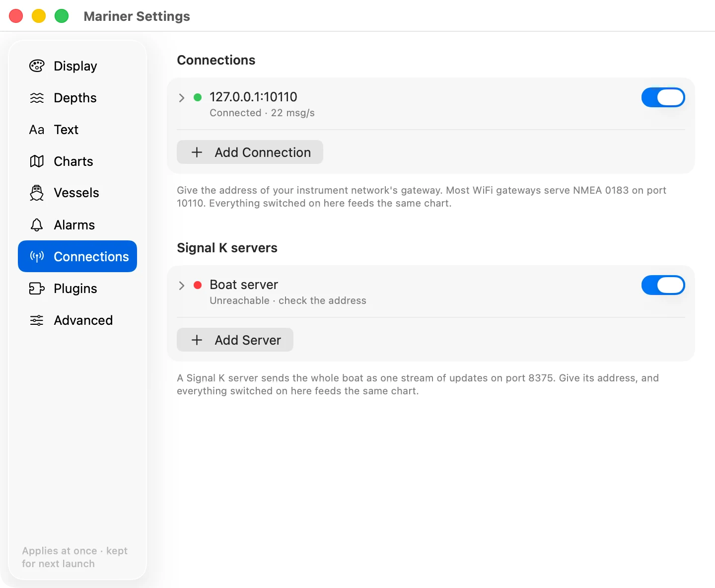Viewport: 715px width, 588px height.
Task: Minimize the window with yellow button
Action: click(39, 16)
